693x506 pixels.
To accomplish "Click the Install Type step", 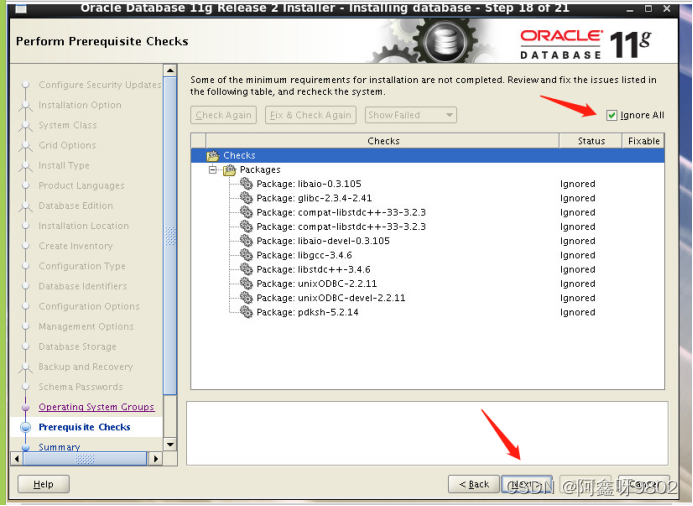I will (x=64, y=166).
